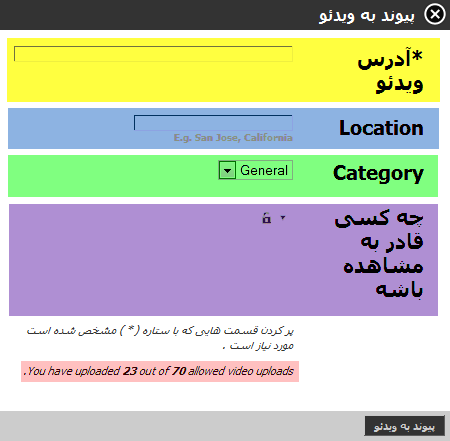Image resolution: width=450 pixels, height=441 pixels.
Task: Click the dialog title پیوند به ویدئو
Action: (367, 16)
